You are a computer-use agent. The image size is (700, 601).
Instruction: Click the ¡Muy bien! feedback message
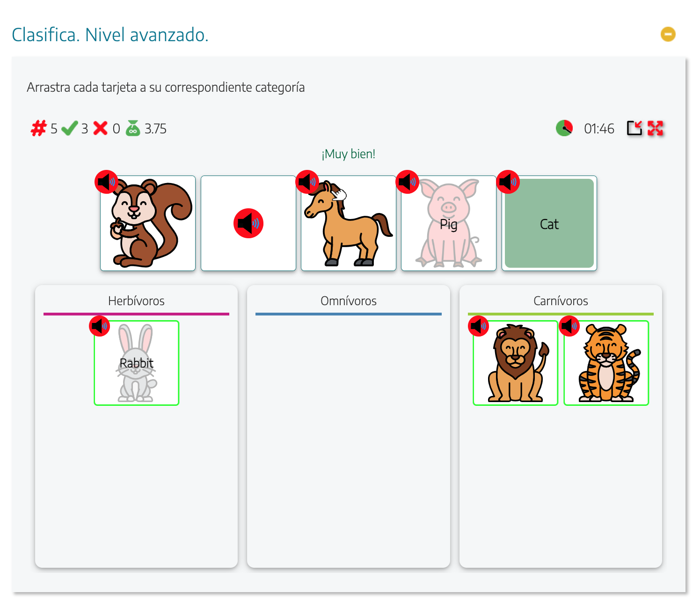click(348, 154)
